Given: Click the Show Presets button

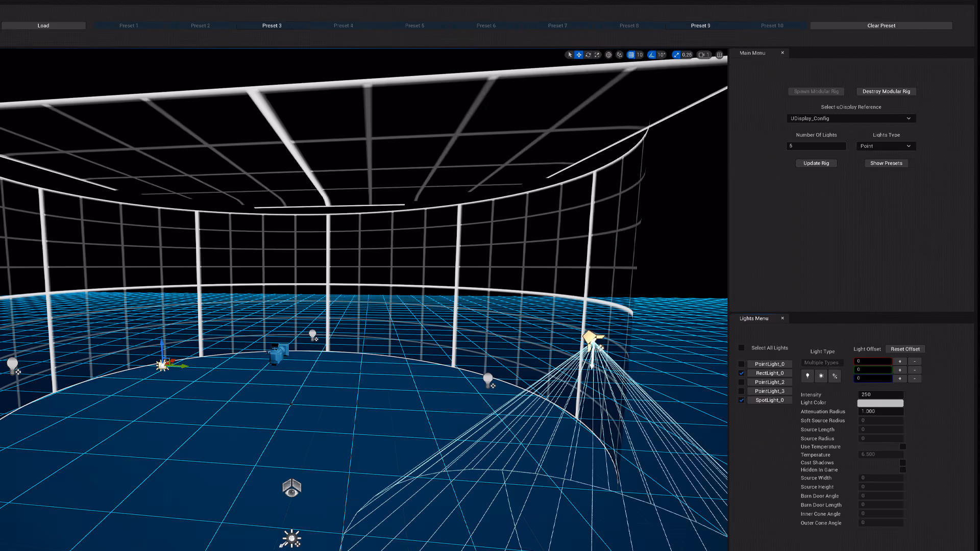Looking at the screenshot, I should point(886,163).
